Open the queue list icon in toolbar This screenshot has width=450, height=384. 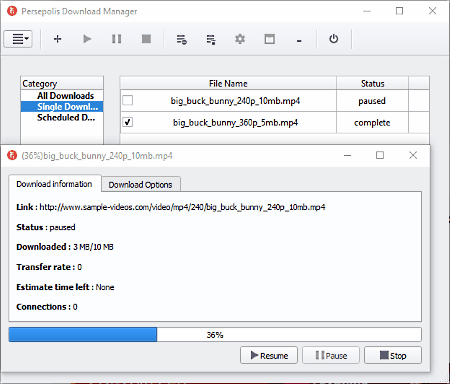point(211,39)
